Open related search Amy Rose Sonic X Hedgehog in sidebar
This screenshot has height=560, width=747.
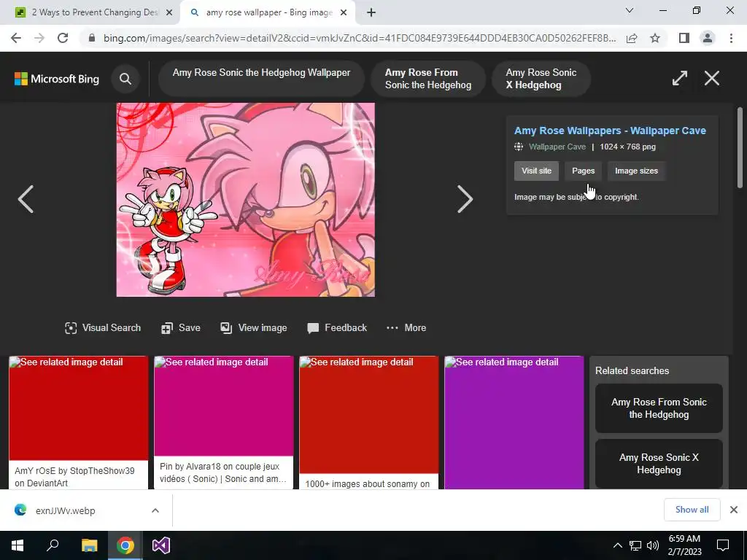coord(659,463)
